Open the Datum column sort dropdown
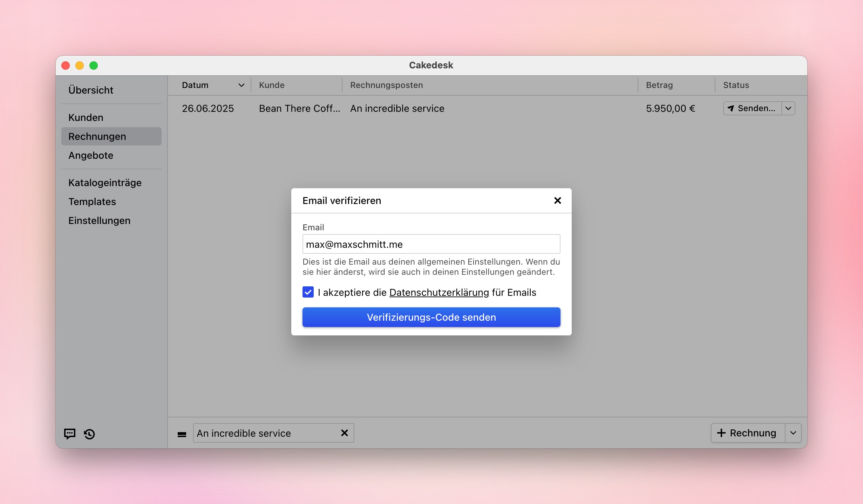Screen dimensions: 863x504 click(241, 85)
